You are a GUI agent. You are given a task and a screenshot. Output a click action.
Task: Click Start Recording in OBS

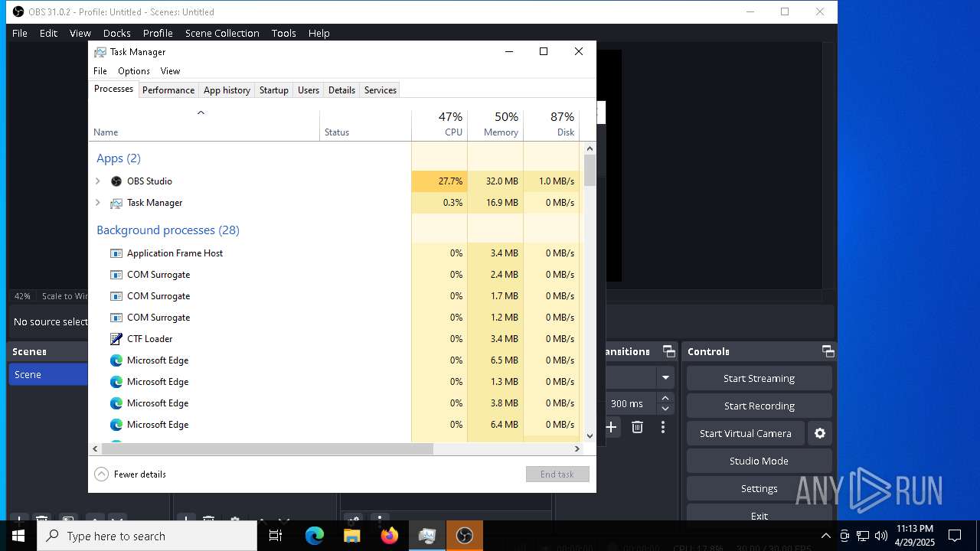[x=759, y=406]
